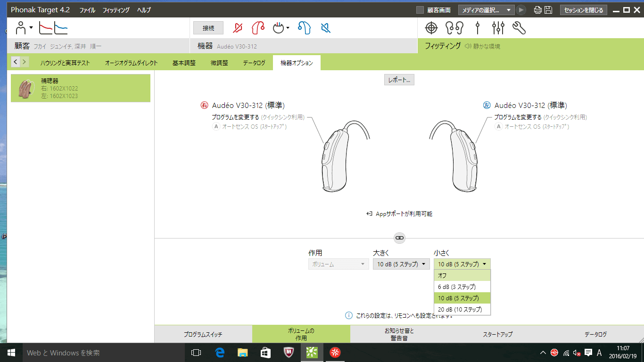Open the メディアの選択 dropdown
Screen dimensions: 644x362
pyautogui.click(x=487, y=10)
